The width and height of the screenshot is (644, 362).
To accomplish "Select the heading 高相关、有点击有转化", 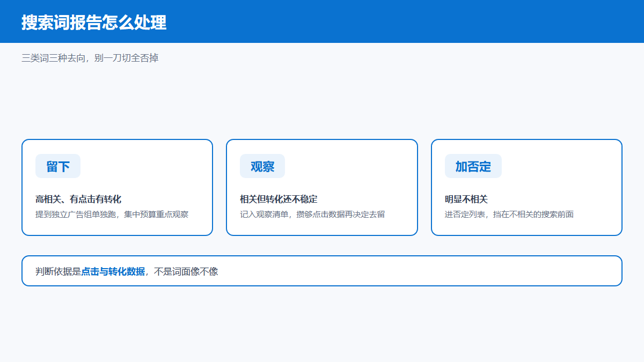I will coord(78,200).
